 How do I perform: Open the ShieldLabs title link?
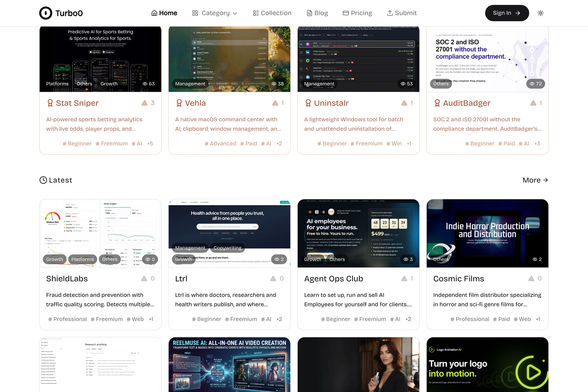(x=67, y=278)
